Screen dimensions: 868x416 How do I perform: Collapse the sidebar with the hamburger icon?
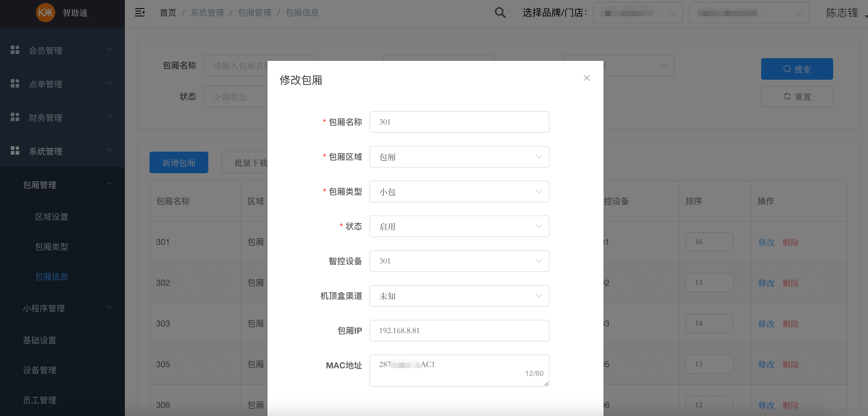click(x=140, y=12)
